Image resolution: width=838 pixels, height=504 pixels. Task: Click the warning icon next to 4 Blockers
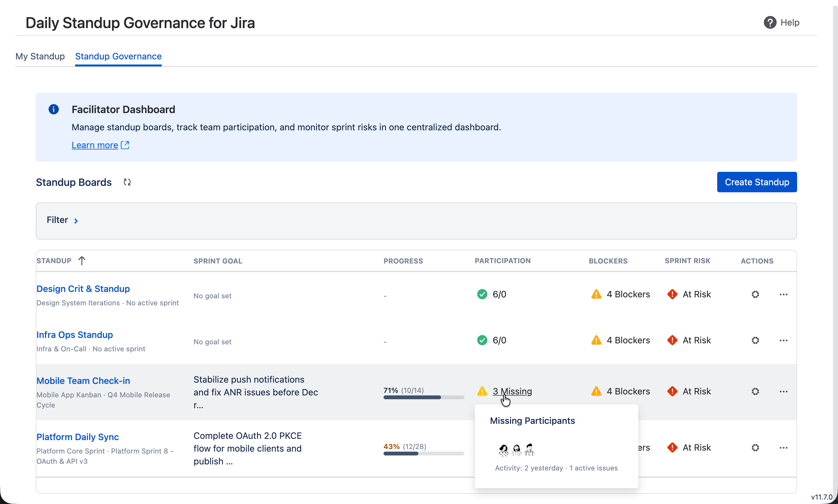pos(596,294)
